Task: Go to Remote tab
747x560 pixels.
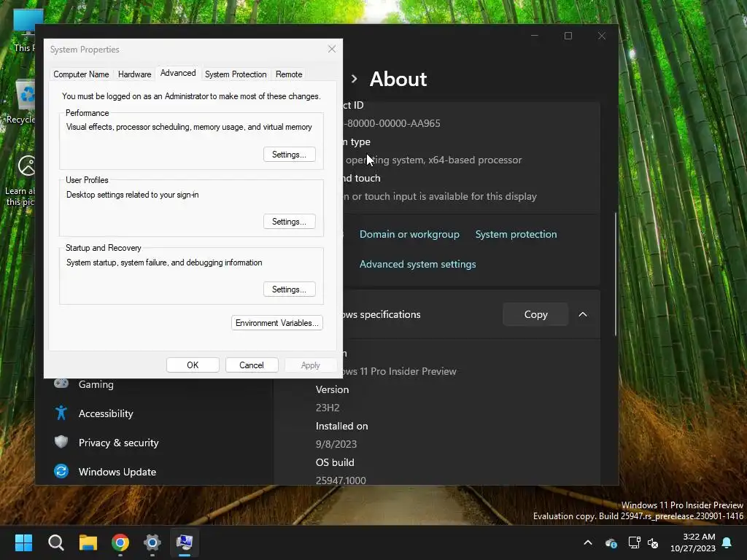Action: [289, 74]
